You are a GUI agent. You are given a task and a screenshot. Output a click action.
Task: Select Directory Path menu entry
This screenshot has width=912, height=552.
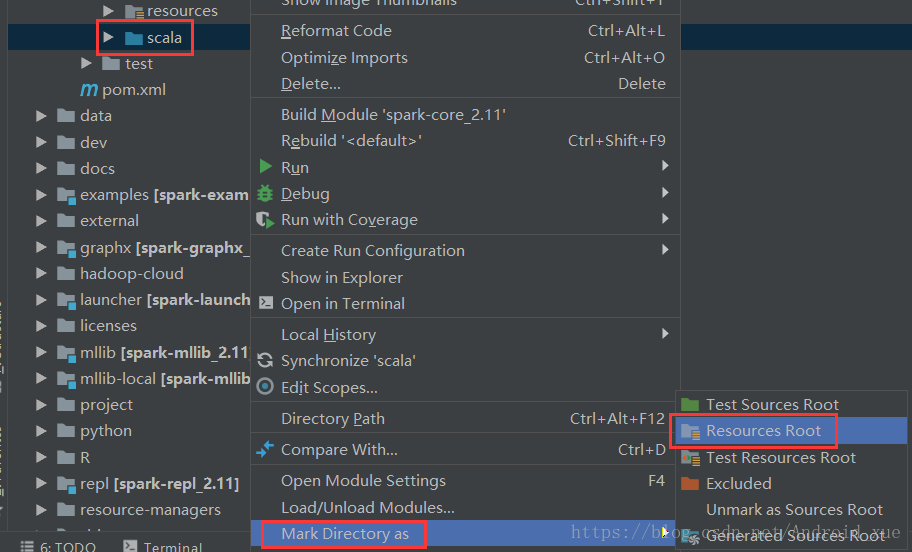click(x=465, y=419)
